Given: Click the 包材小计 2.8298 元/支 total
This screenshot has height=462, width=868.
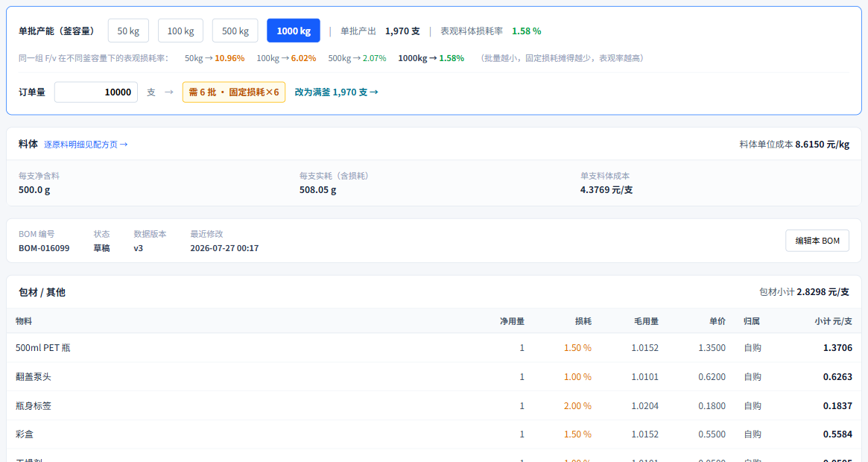Looking at the screenshot, I should tap(805, 292).
